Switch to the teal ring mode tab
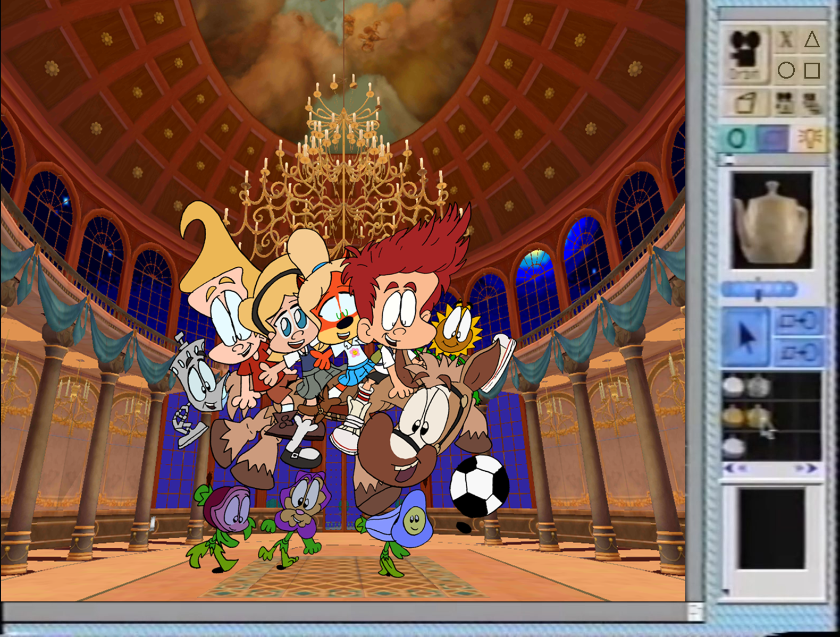Image resolution: width=840 pixels, height=637 pixels. [x=737, y=139]
